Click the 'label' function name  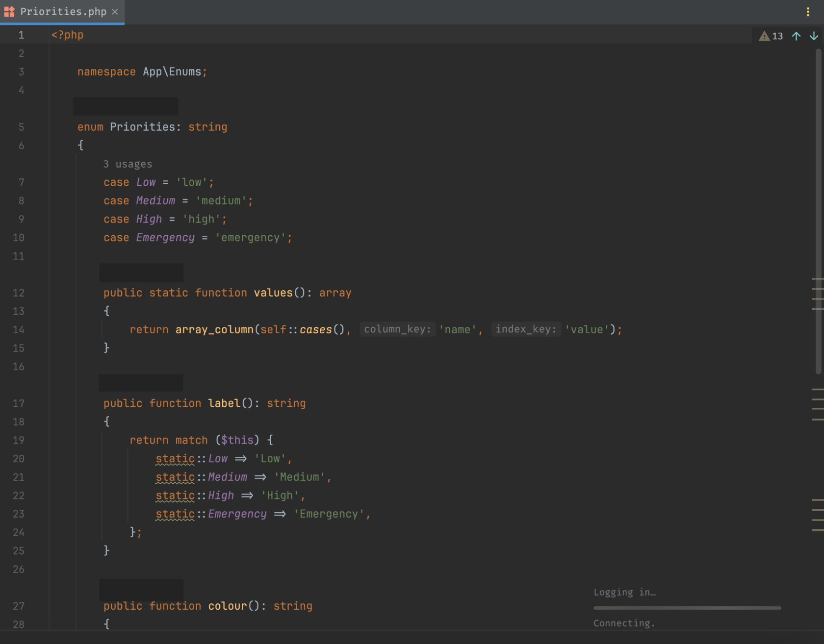click(224, 403)
